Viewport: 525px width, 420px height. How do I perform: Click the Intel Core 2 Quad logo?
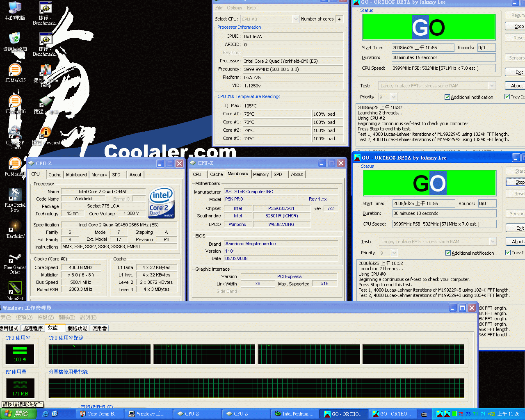pos(161,203)
